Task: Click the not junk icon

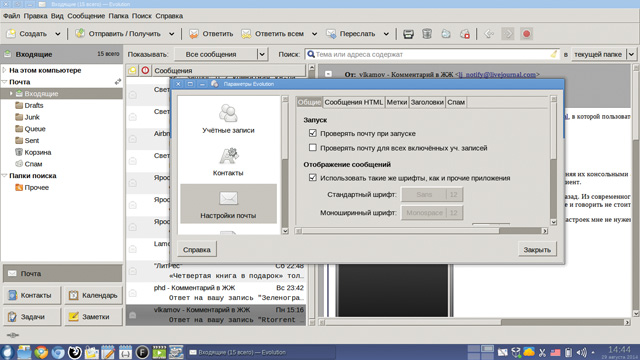Action: 465,34
